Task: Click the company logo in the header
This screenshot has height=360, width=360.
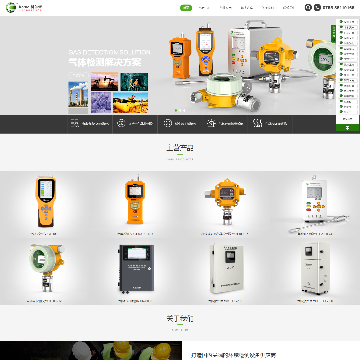Action: (24, 7)
